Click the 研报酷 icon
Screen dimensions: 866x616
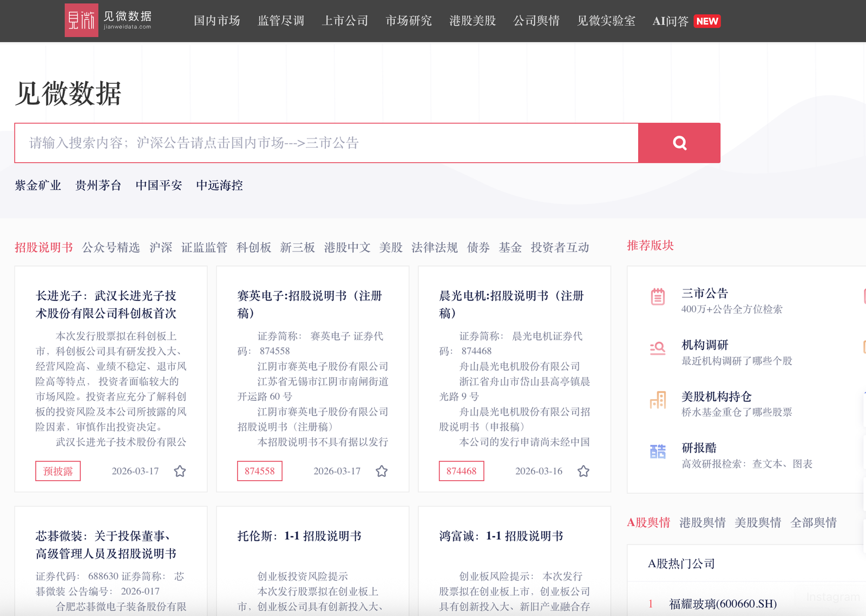click(658, 451)
